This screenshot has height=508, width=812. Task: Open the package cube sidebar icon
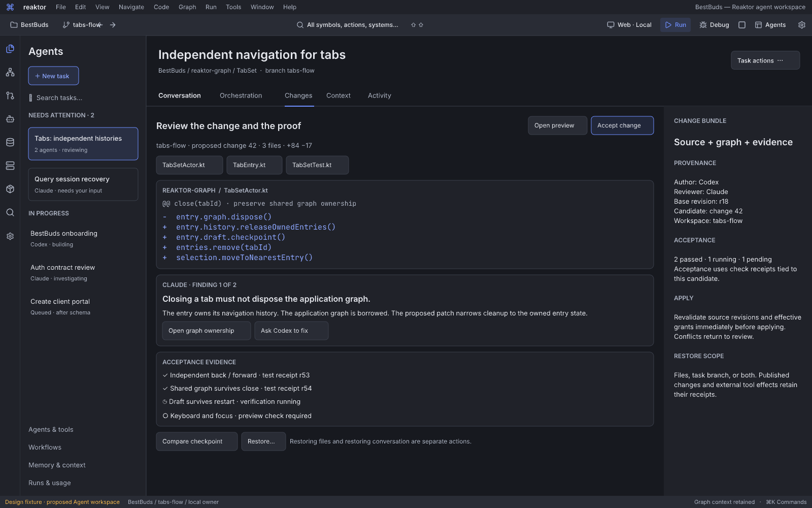point(10,189)
